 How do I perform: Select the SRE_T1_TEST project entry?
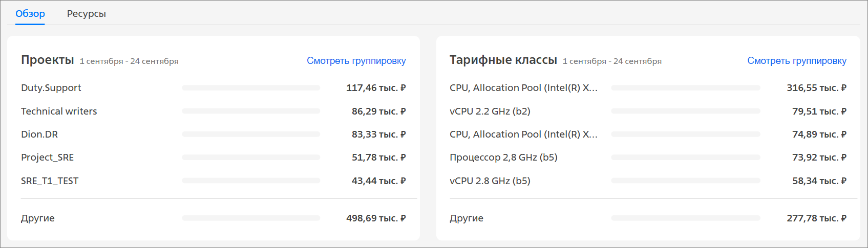213,181
